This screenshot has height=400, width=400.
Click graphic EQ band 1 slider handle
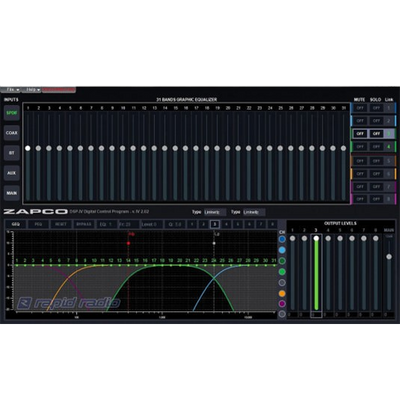pyautogui.click(x=28, y=148)
